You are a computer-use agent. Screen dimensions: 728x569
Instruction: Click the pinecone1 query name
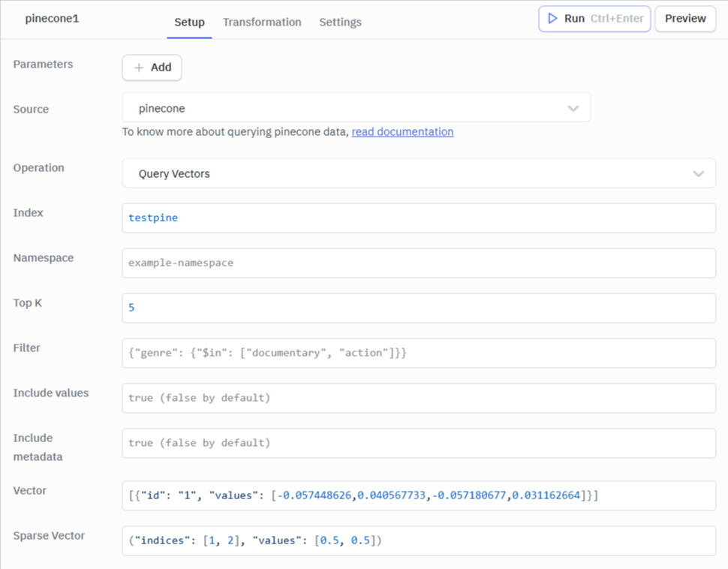pos(52,19)
